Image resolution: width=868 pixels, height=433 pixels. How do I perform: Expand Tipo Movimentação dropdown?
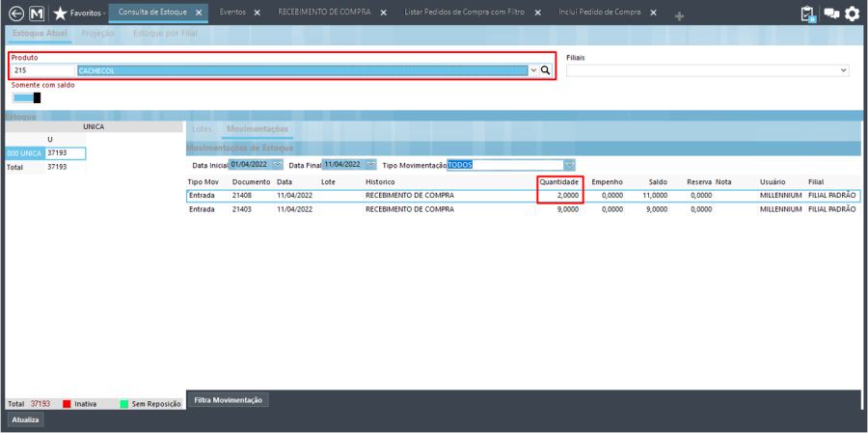coord(569,165)
